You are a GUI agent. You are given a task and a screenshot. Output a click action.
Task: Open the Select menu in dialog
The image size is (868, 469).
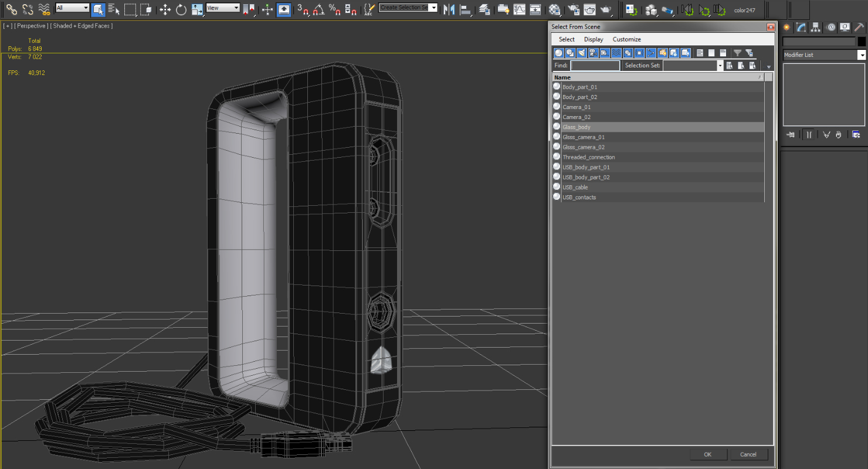567,39
